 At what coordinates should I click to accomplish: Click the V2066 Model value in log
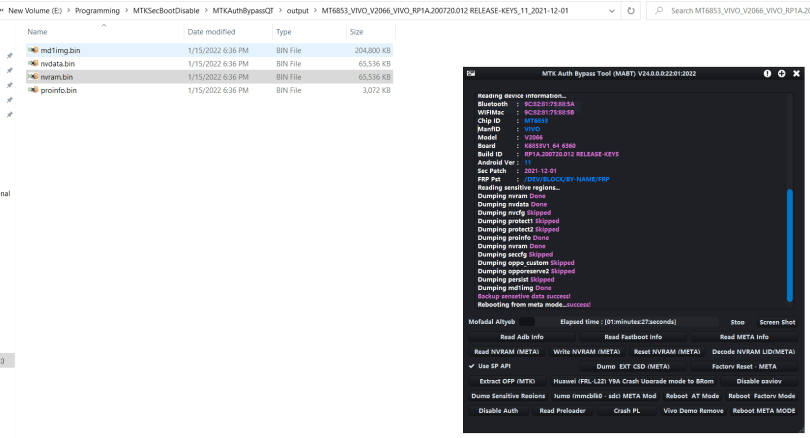click(x=533, y=137)
